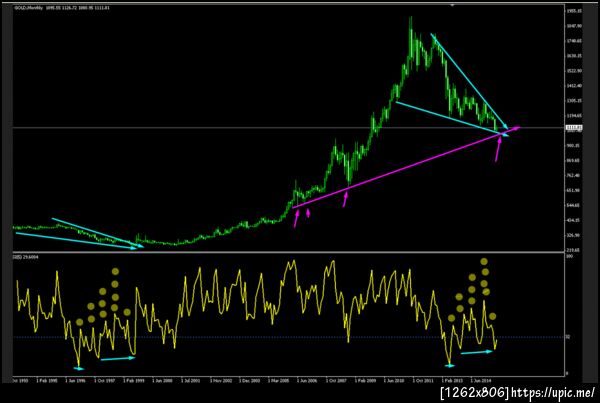Click the '1 Dec 2003' date label

pos(249,381)
